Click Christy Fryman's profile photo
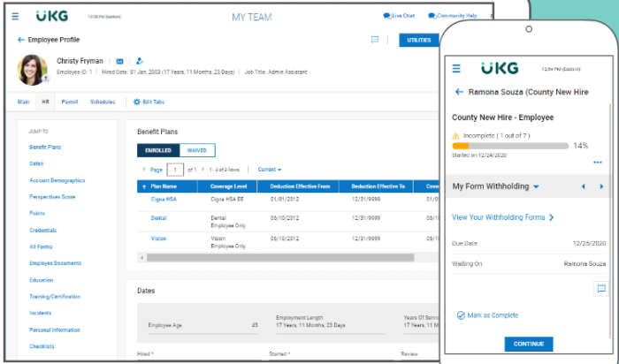 point(33,70)
